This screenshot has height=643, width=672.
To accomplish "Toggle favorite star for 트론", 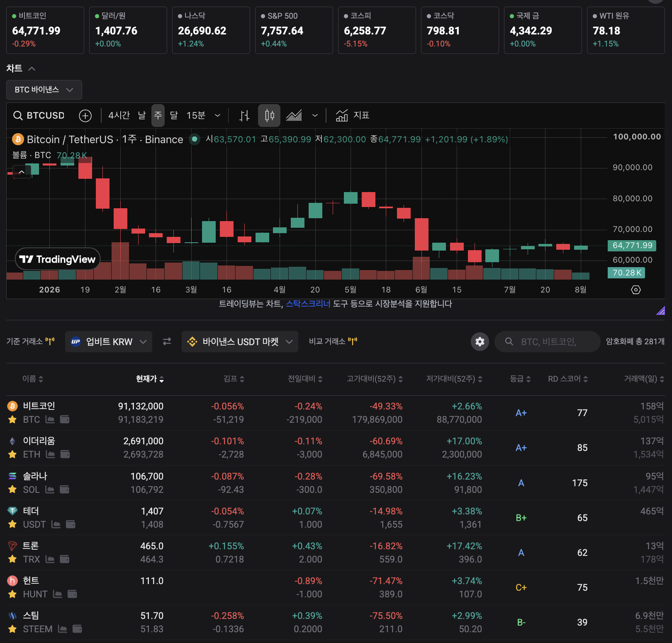I will pos(12,559).
